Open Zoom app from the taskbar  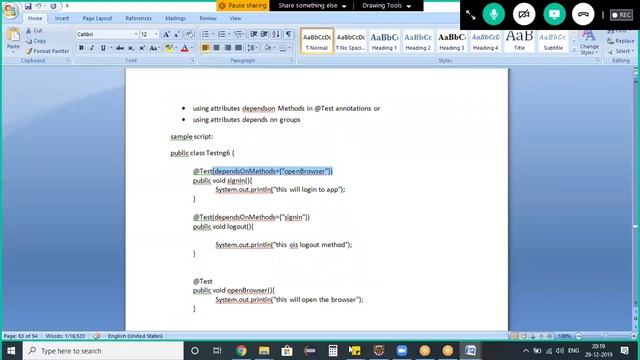[402, 351]
